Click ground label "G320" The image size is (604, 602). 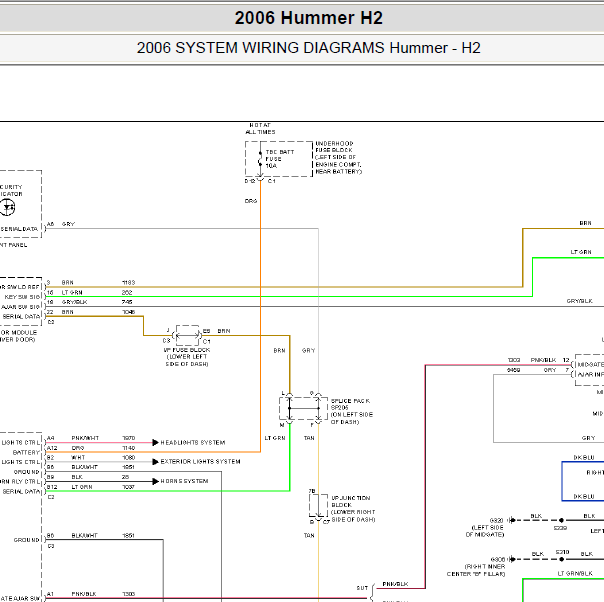click(497, 520)
